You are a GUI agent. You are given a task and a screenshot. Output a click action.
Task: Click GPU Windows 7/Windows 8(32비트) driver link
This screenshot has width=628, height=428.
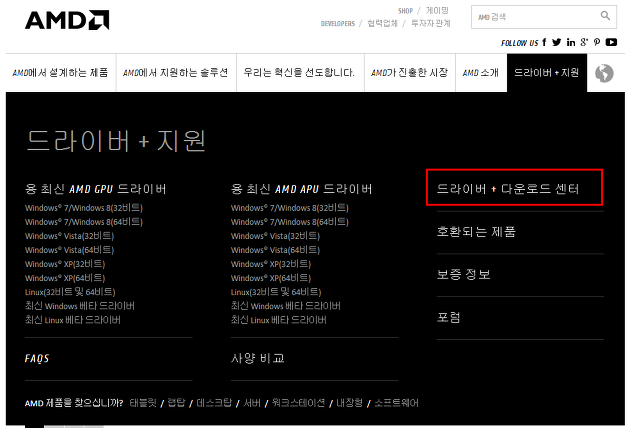tap(84, 208)
